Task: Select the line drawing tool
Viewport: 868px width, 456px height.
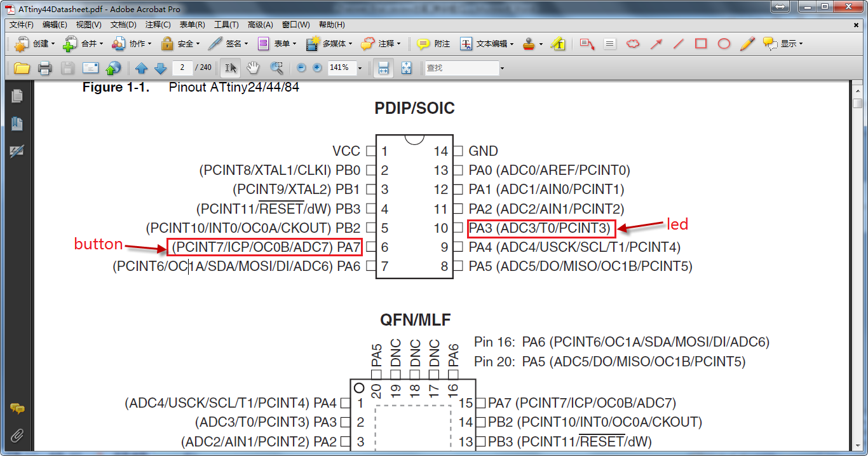Action: pyautogui.click(x=679, y=44)
